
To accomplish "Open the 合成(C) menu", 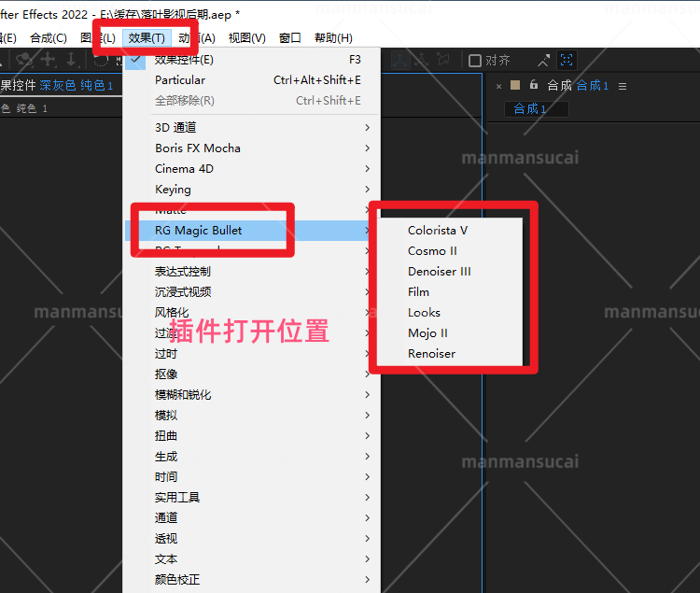I will click(x=49, y=38).
